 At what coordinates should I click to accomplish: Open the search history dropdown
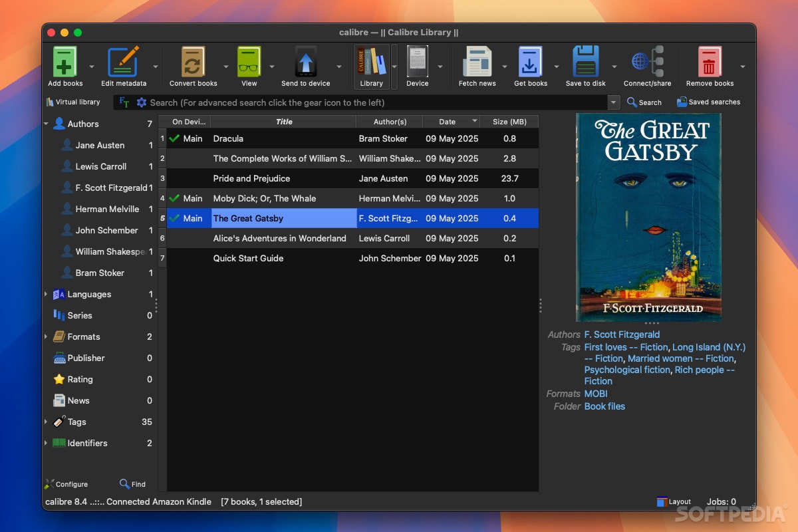coord(614,102)
